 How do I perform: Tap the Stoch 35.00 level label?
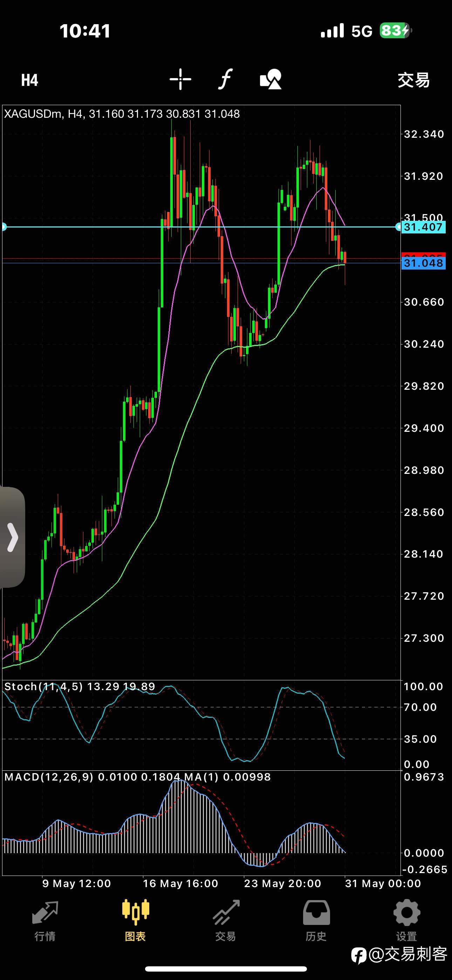pos(420,739)
